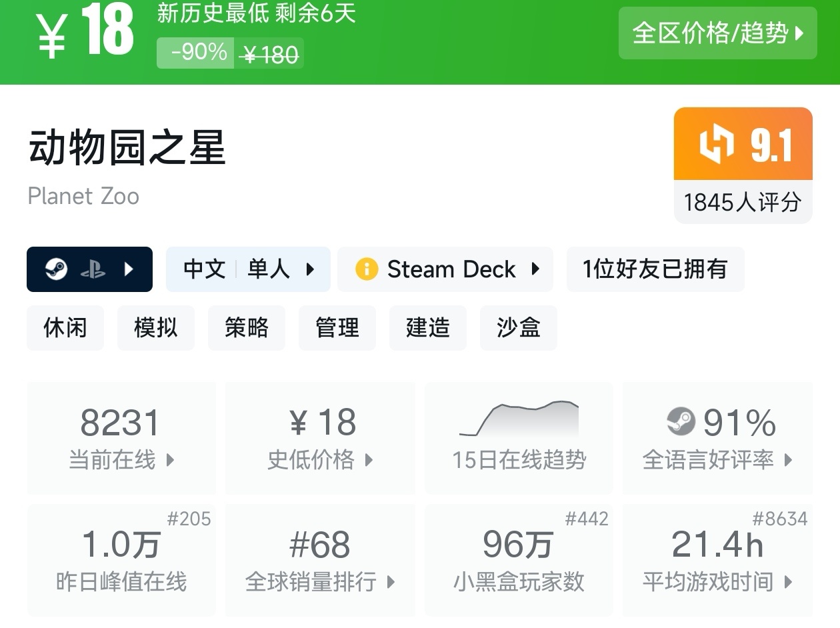Open the 当前在线 player count details
Image resolution: width=840 pixels, height=628 pixels.
click(121, 438)
